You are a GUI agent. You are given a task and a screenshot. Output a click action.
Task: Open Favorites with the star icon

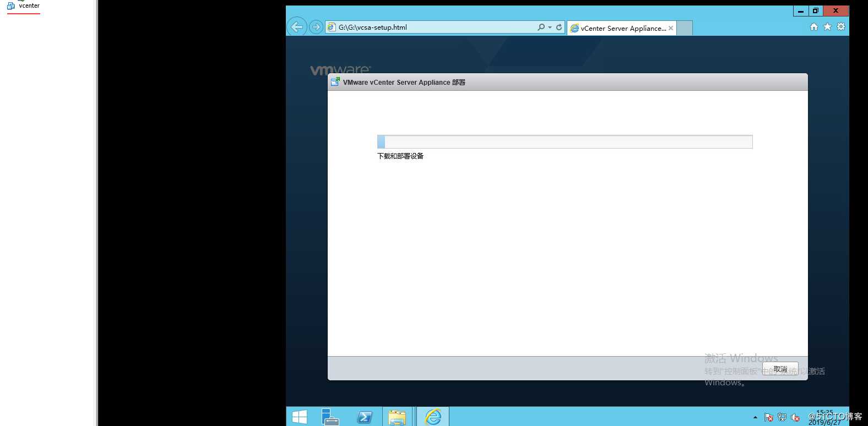[827, 26]
